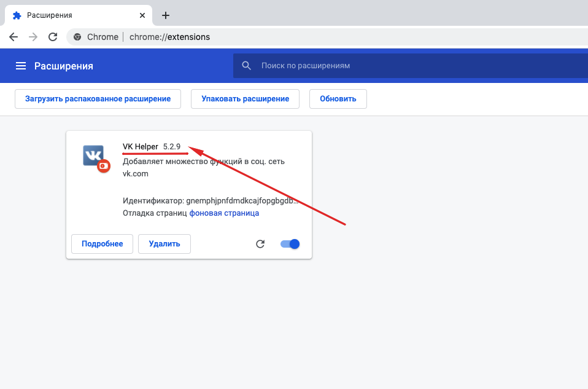This screenshot has width=588, height=389.
Task: Close the Расширения tab
Action: point(142,15)
